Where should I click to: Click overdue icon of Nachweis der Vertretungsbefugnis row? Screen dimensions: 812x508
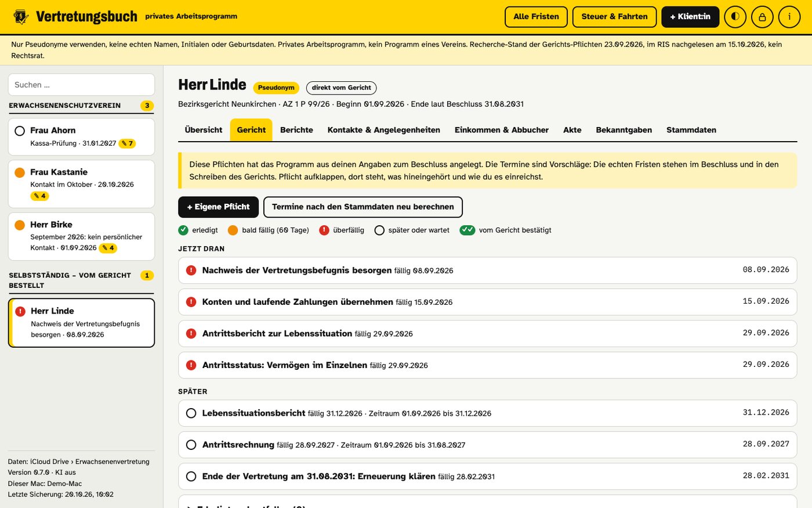(x=191, y=270)
